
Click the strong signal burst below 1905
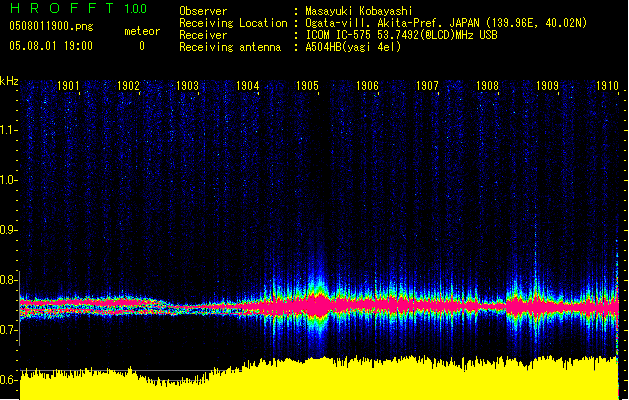[x=319, y=306]
